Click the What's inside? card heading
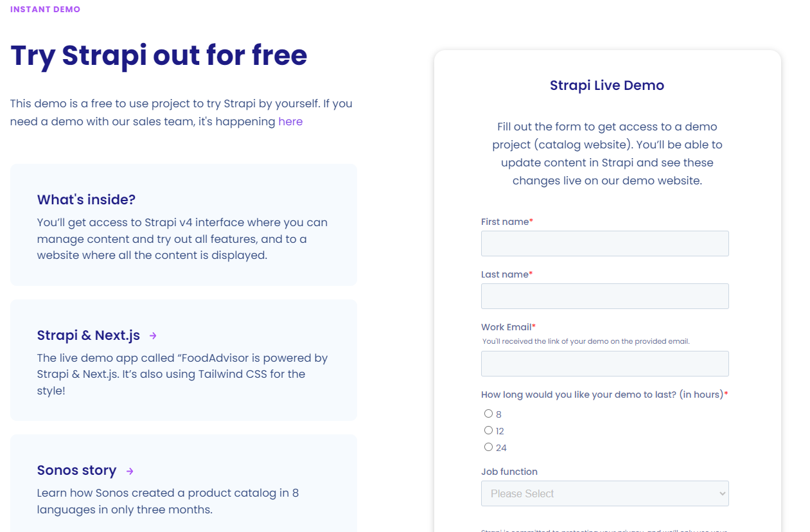The height and width of the screenshot is (532, 810). point(86,200)
